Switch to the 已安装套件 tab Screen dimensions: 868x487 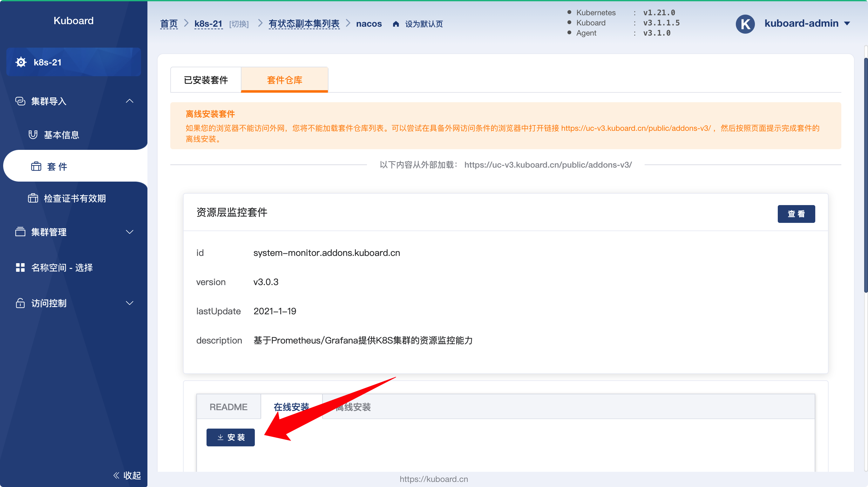click(206, 80)
